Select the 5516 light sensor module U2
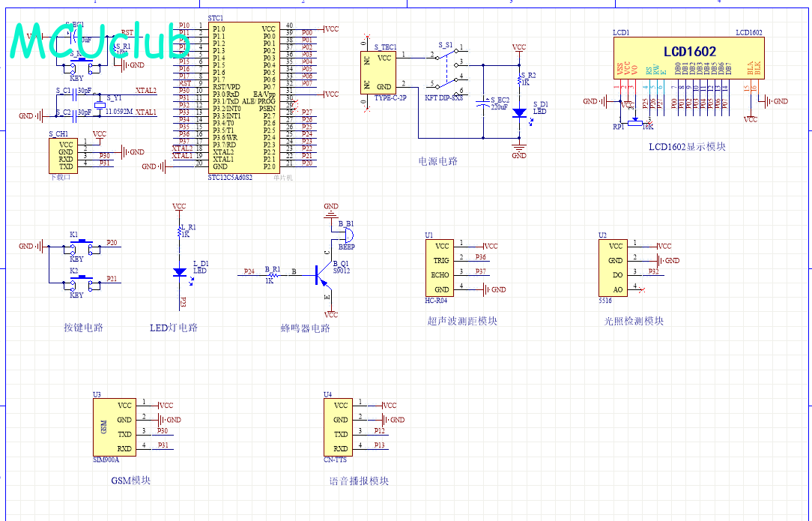 (615, 268)
